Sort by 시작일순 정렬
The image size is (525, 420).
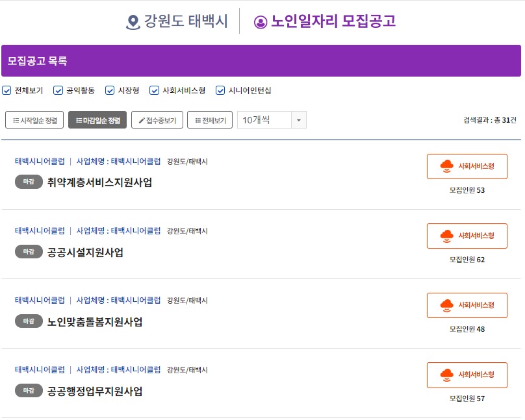tap(34, 119)
